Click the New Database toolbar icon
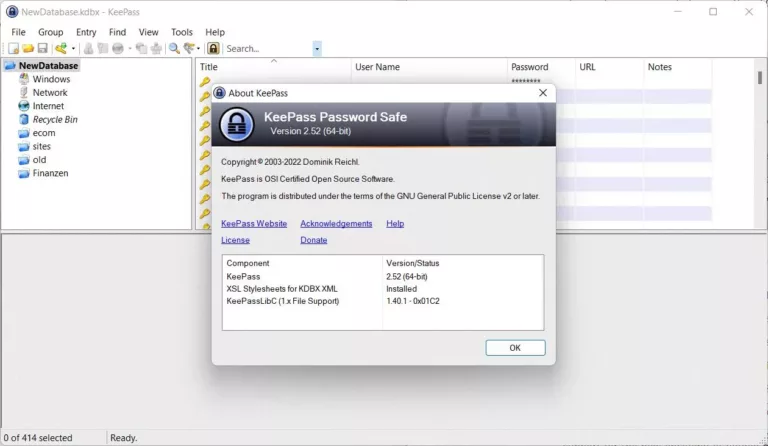The width and height of the screenshot is (768, 446). (x=14, y=48)
